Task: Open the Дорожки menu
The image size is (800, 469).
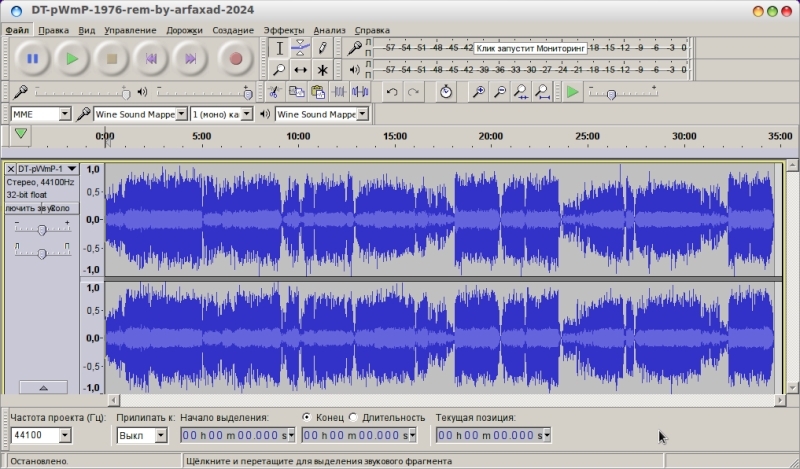Action: pos(184,30)
